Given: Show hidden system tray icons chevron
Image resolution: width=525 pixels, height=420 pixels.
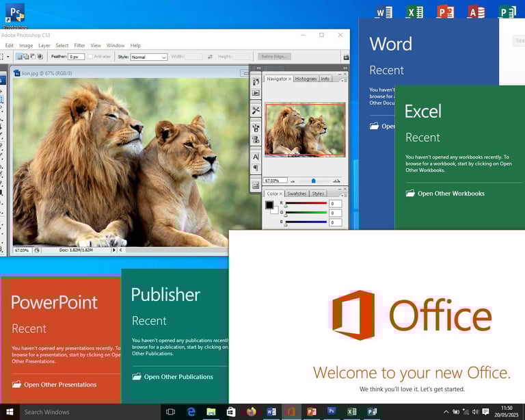Looking at the screenshot, I should click(x=446, y=412).
